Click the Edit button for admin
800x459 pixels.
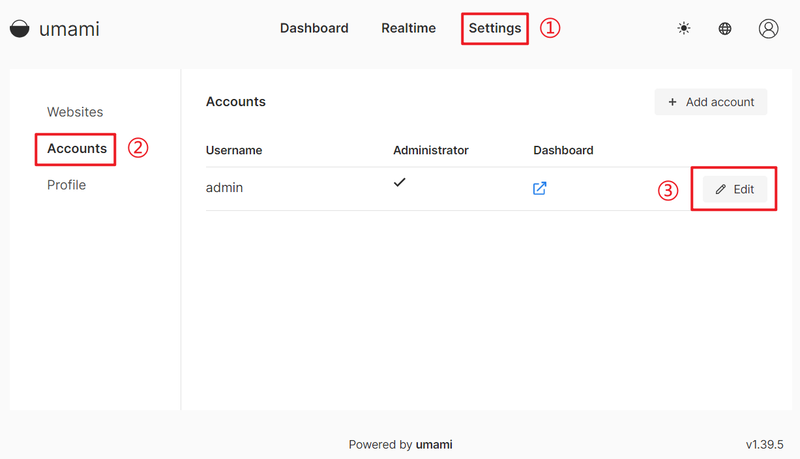[735, 189]
